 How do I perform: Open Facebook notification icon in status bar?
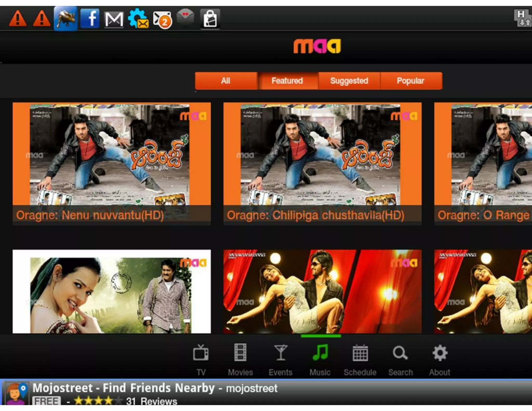click(x=90, y=18)
